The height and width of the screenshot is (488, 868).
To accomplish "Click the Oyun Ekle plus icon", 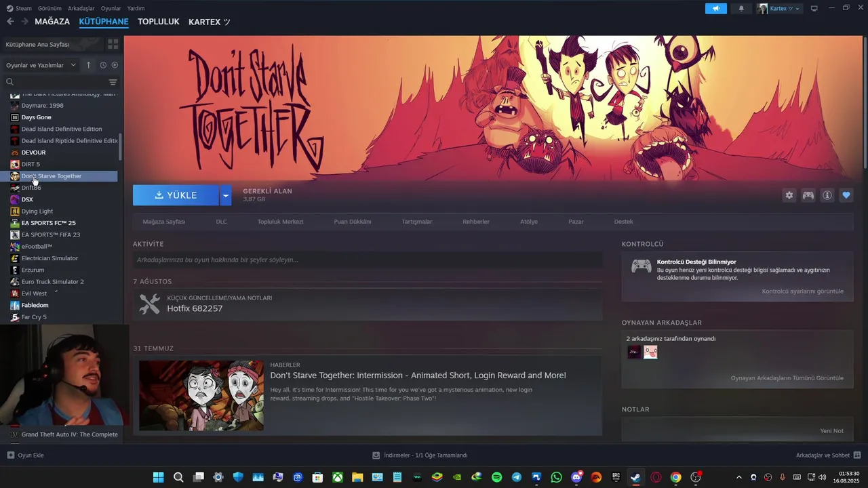I will point(10,455).
